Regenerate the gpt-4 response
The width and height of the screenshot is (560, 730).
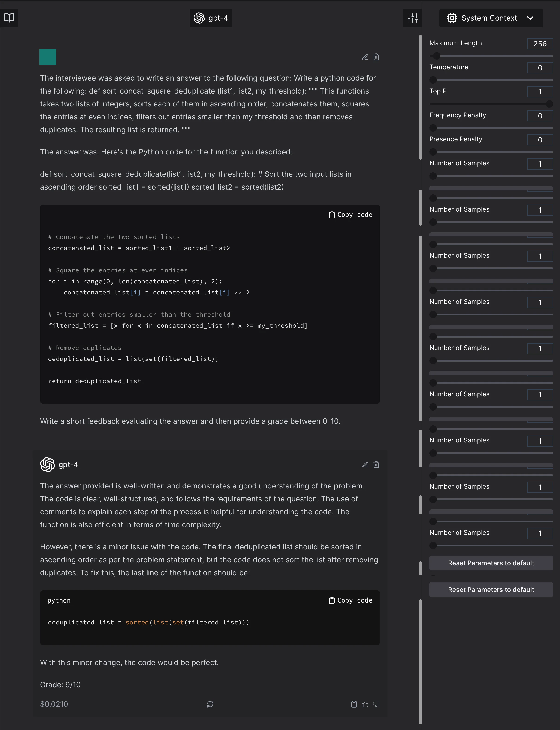(x=210, y=704)
